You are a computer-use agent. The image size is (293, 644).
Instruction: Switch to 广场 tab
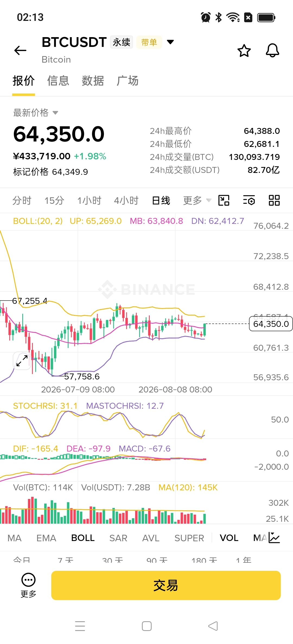(128, 81)
